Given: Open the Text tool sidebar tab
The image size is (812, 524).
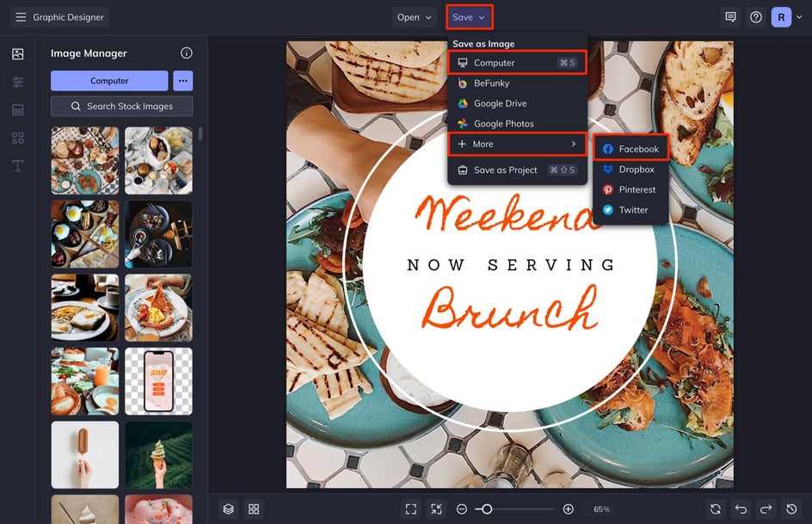Looking at the screenshot, I should 17,166.
